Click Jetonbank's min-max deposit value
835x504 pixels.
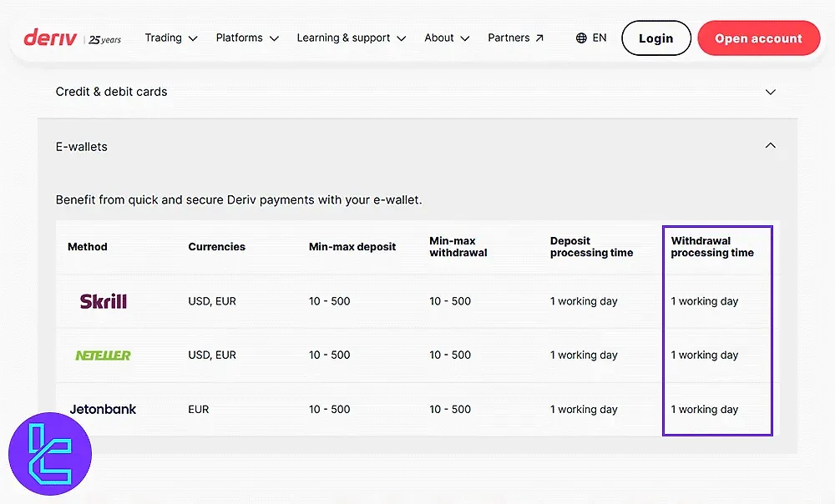click(330, 409)
